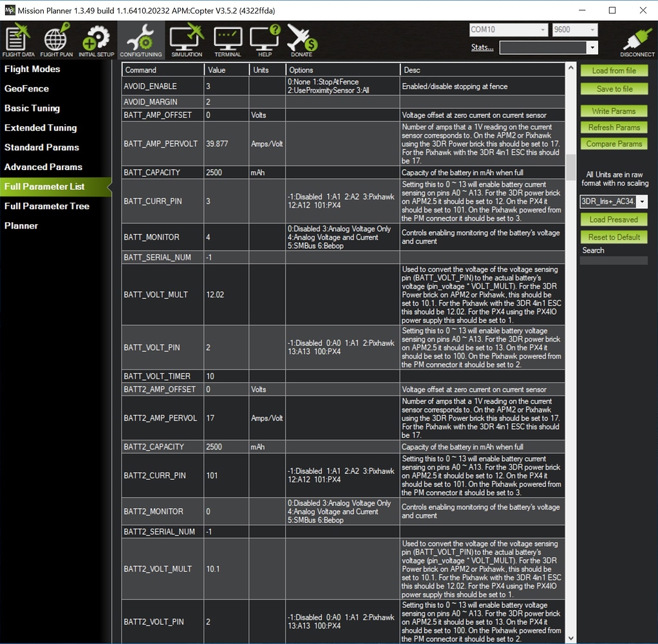The width and height of the screenshot is (658, 644).
Task: Click the Write Params button
Action: (614, 111)
